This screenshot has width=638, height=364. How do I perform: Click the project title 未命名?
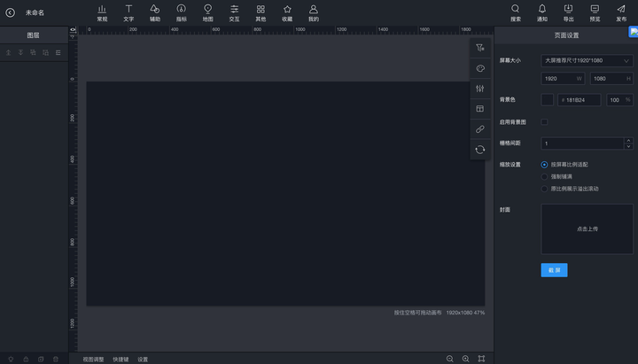pos(35,12)
